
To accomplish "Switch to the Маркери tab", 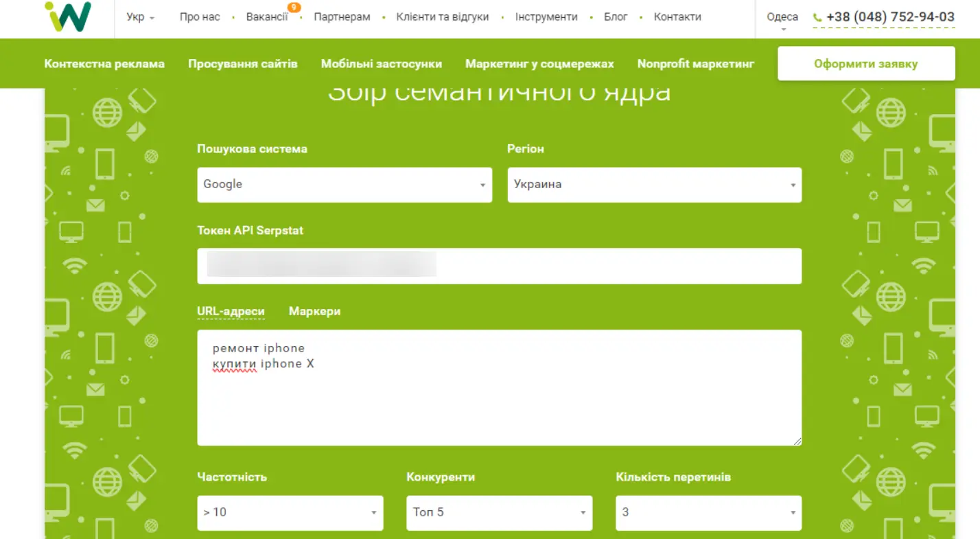I will click(314, 312).
